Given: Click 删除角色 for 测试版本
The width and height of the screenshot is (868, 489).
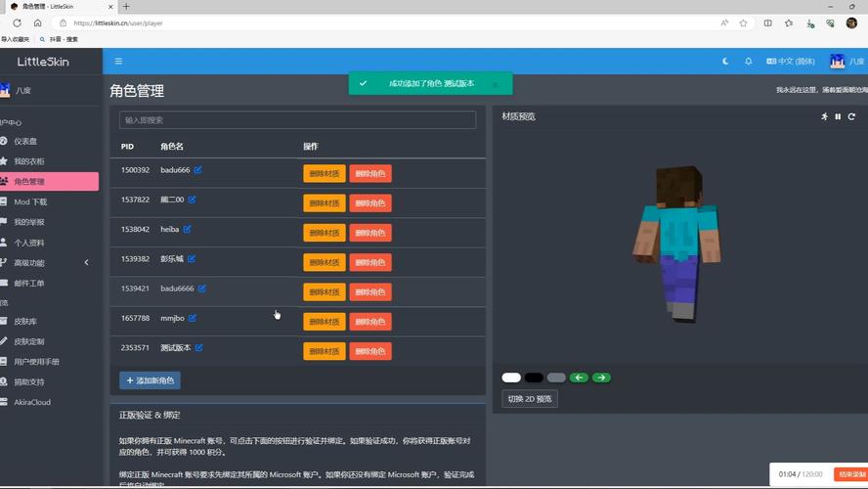Looking at the screenshot, I should click(370, 351).
